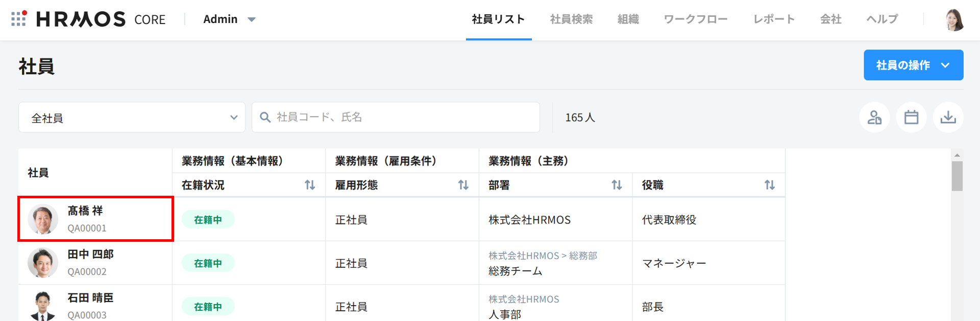Viewport: 980px width, 321px height.
Task: Click the user profile avatar
Action: point(954,20)
